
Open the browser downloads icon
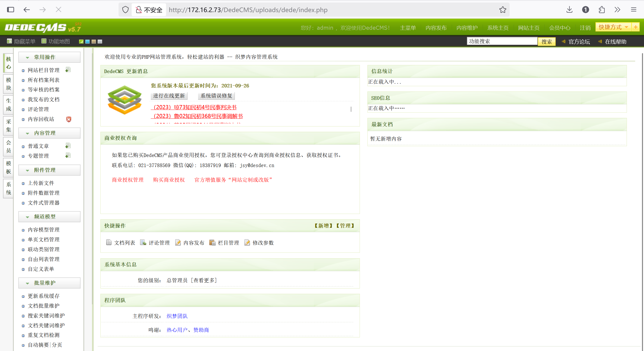pos(569,10)
